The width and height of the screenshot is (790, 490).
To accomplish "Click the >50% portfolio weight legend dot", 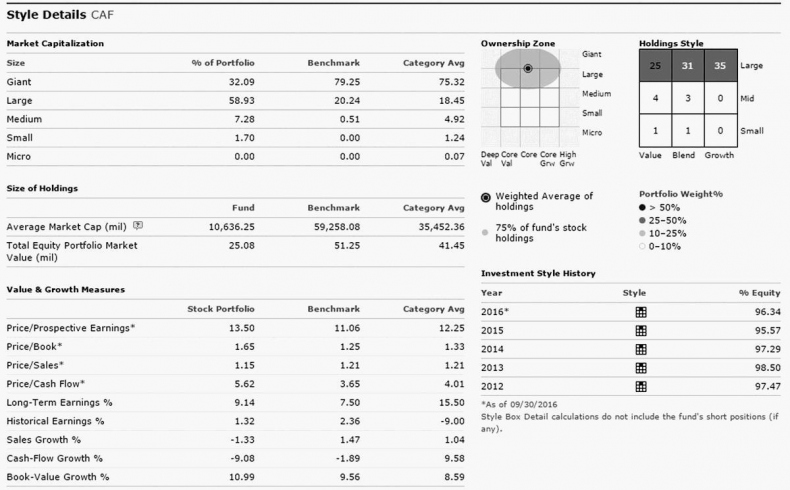I will coord(643,205).
